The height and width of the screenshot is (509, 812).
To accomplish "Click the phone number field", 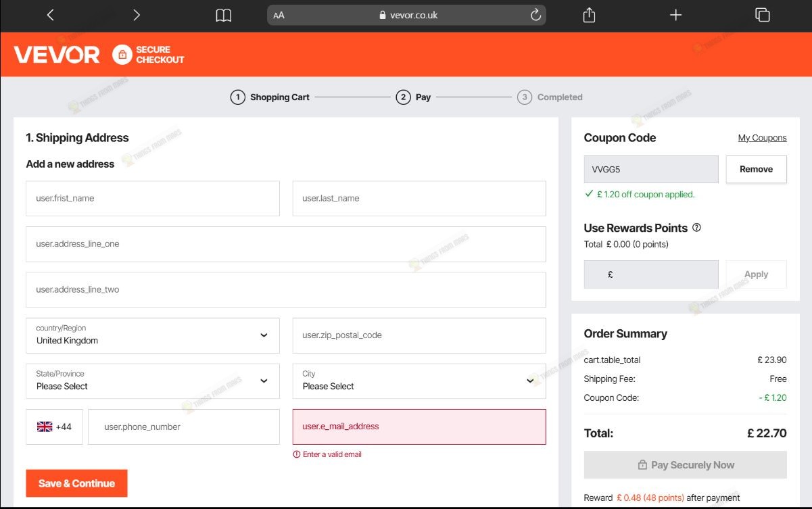I will pyautogui.click(x=184, y=427).
